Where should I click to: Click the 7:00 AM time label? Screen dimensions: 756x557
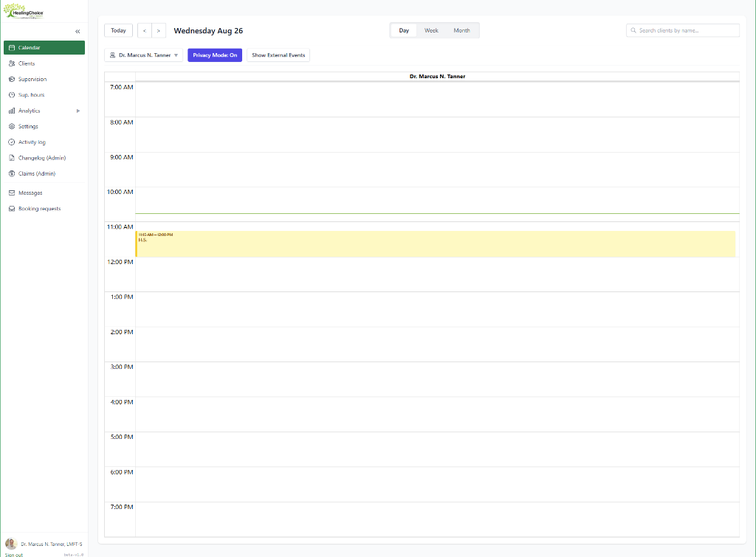[x=122, y=87]
